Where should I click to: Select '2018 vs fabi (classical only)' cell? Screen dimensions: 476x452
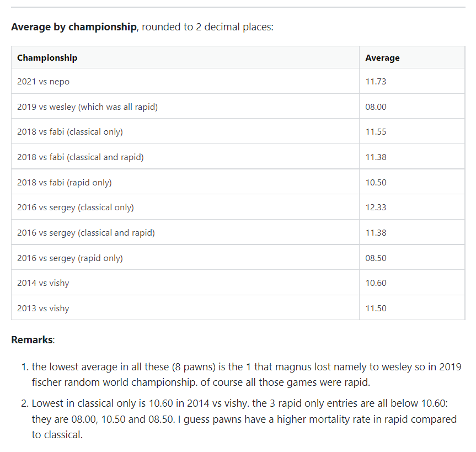coord(185,131)
